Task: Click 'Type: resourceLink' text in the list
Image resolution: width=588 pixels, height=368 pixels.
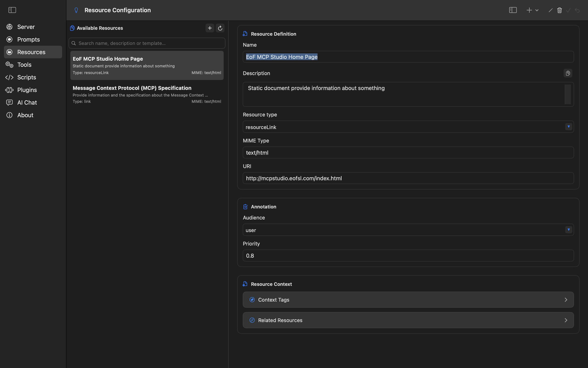Action: (x=91, y=73)
